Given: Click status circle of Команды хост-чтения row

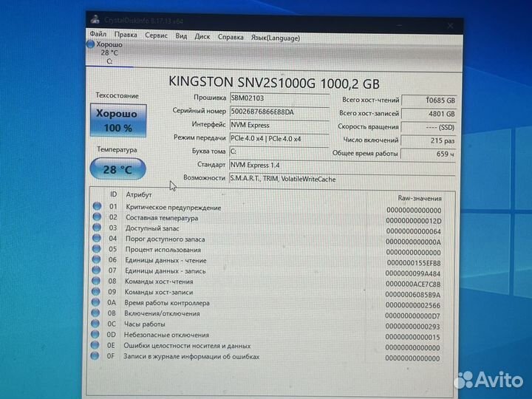Looking at the screenshot, I should point(96,281).
